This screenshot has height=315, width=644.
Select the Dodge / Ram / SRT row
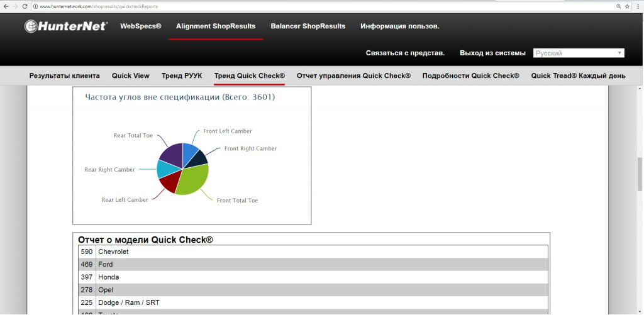coord(313,302)
